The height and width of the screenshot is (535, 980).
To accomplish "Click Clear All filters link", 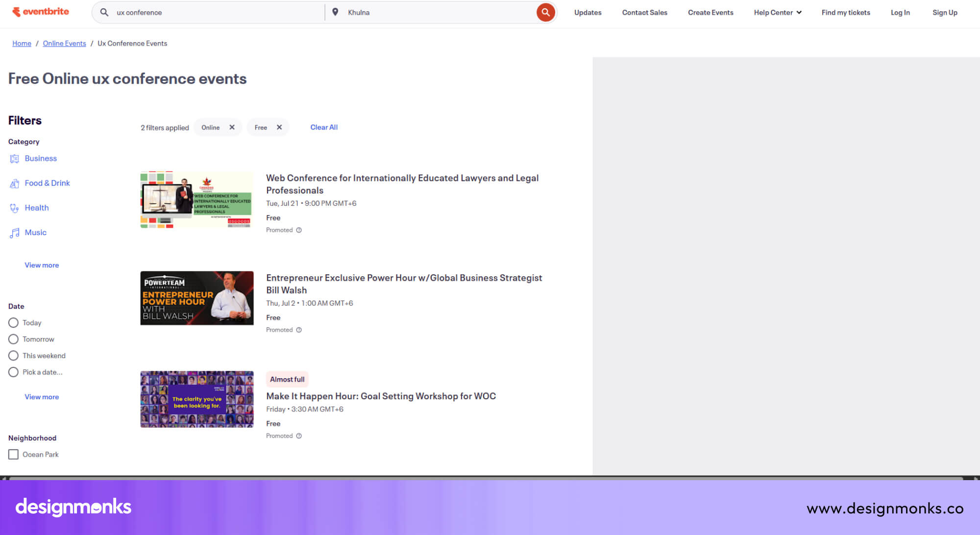I will 324,127.
